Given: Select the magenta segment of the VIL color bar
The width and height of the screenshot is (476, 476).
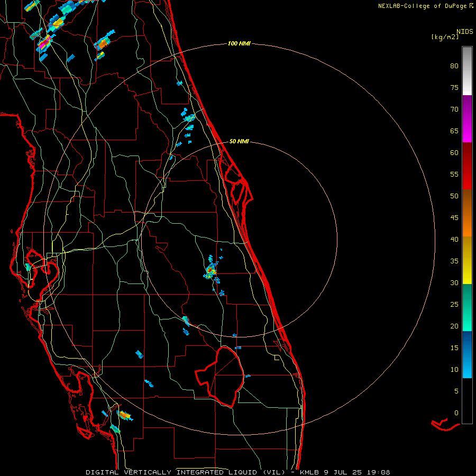Looking at the screenshot, I should [x=467, y=118].
